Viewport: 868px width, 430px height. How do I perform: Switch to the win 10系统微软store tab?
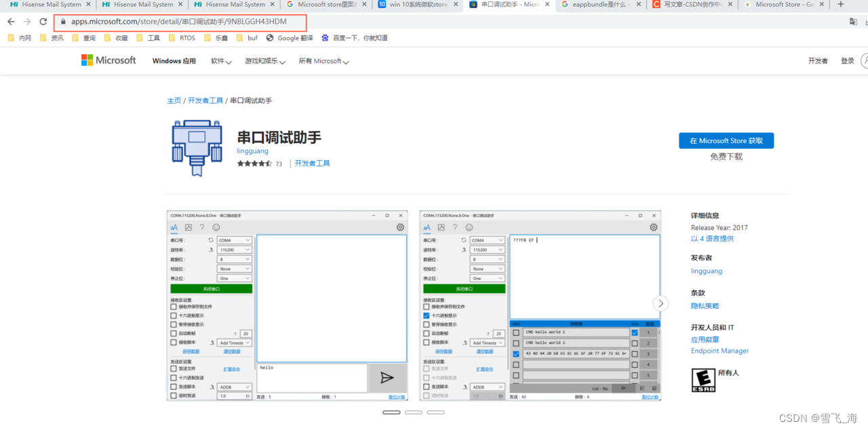pyautogui.click(x=418, y=4)
